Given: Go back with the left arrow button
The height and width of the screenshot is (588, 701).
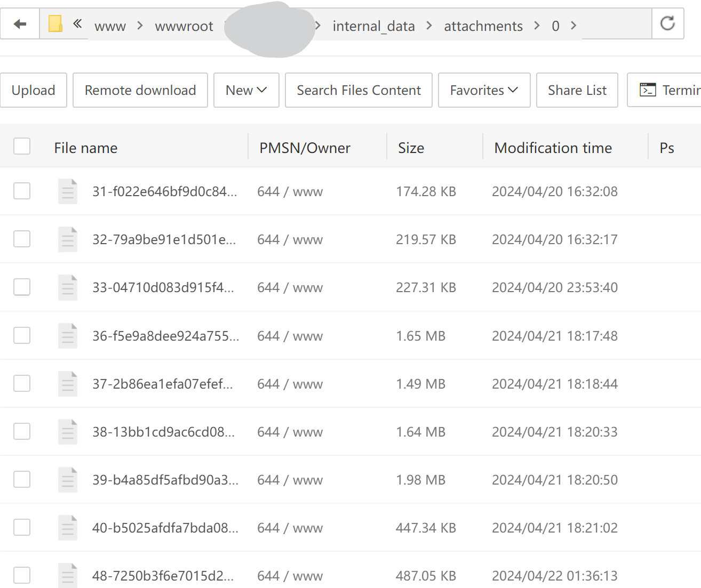Looking at the screenshot, I should tap(20, 24).
